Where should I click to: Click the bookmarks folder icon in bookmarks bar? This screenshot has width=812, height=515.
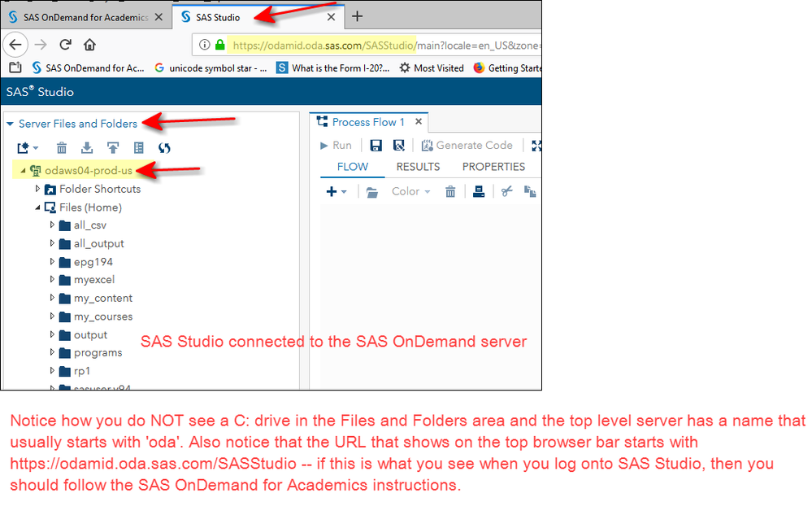15,68
